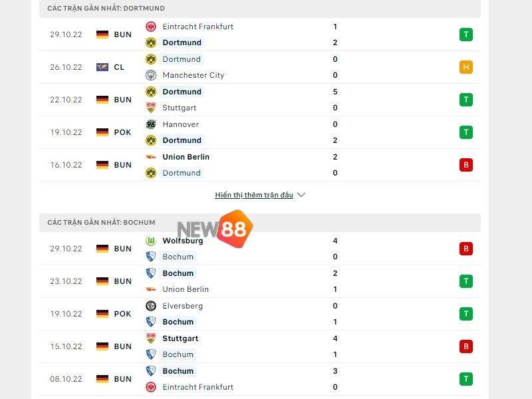
Task: Select the Eintracht Frankfurt club crest
Action: pyautogui.click(x=151, y=27)
